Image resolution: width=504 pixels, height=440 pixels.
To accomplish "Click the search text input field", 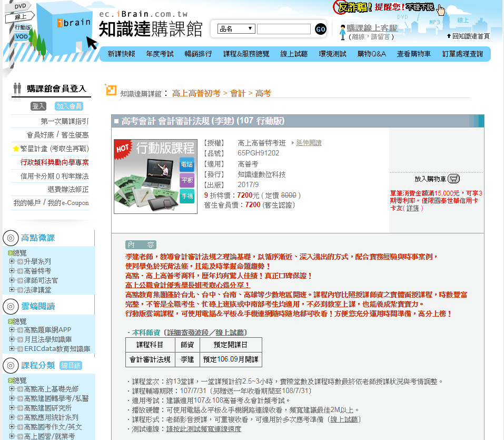I will coord(283,29).
